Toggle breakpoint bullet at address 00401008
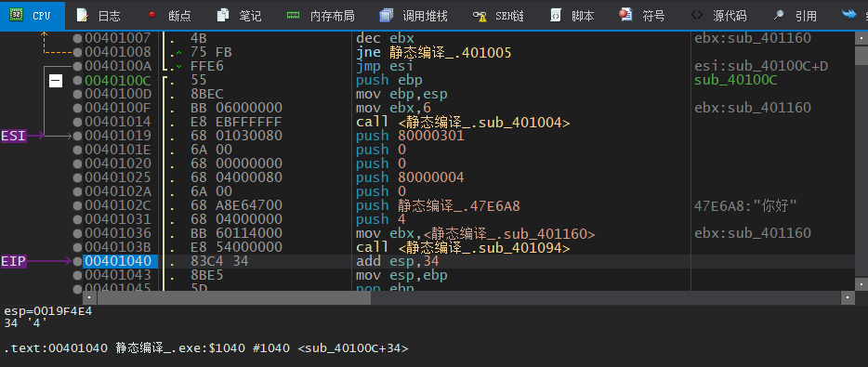This screenshot has height=367, width=868. [77, 52]
